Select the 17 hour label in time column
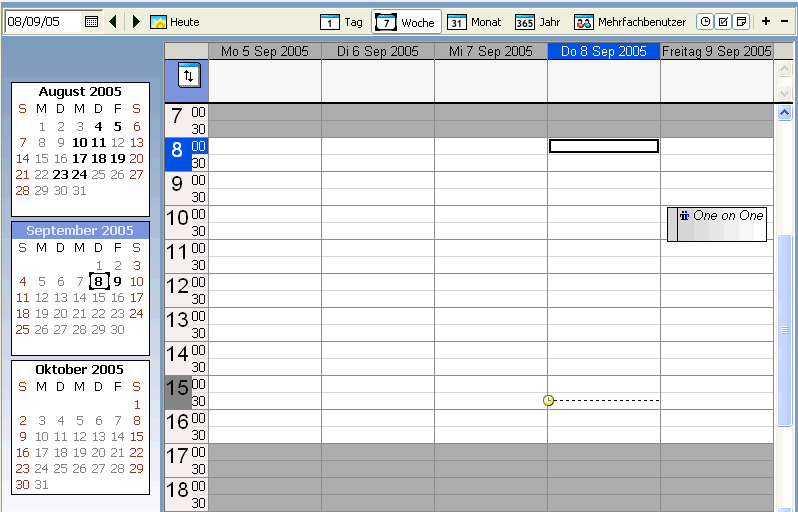 178,456
